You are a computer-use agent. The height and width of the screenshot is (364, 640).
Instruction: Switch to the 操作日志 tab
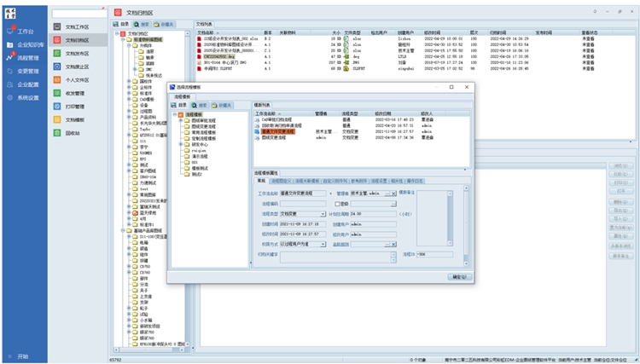[x=417, y=181]
